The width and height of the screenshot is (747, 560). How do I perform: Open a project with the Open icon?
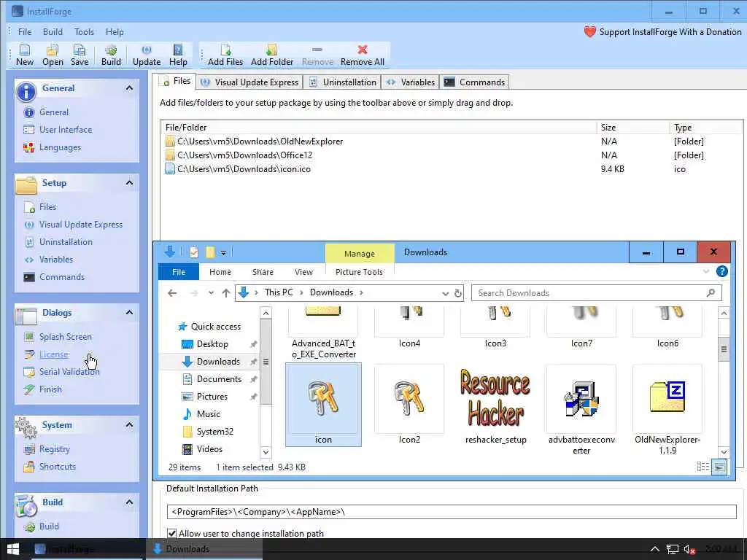[x=53, y=55]
